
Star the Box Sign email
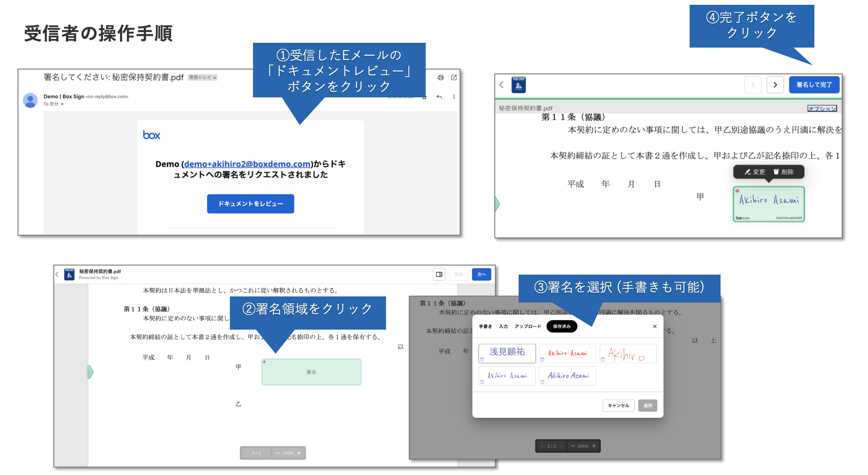[424, 97]
